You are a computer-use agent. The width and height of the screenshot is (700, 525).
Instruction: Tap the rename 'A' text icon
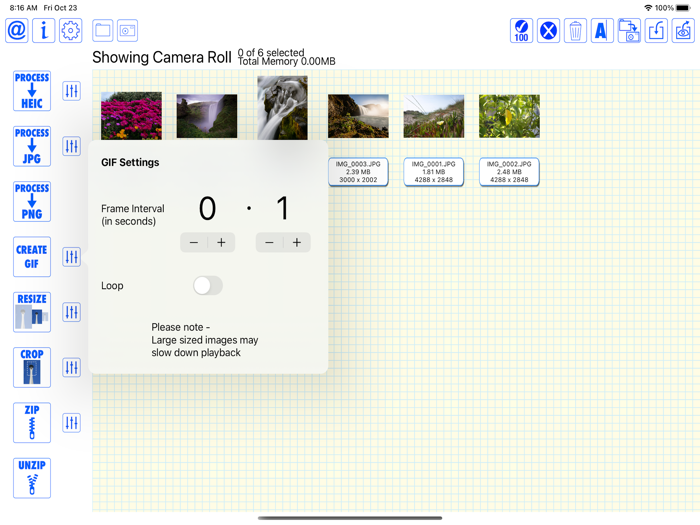(602, 31)
